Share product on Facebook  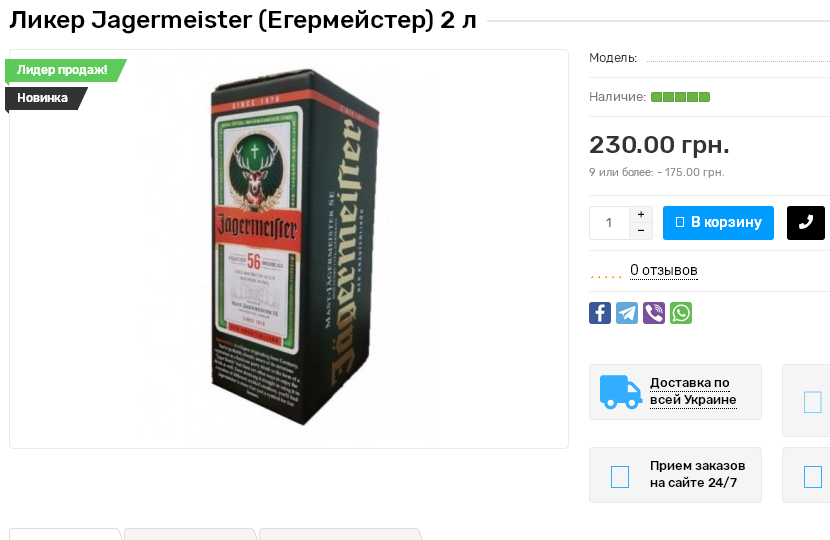600,313
